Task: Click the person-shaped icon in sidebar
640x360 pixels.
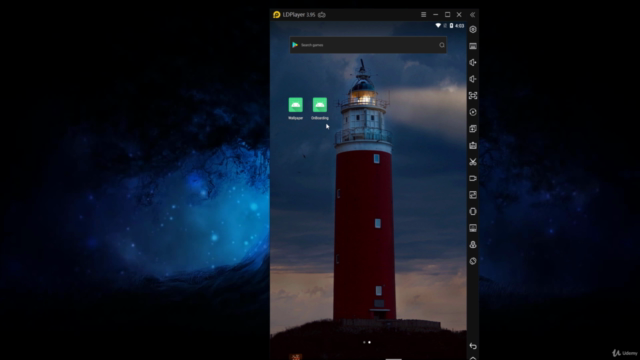Action: 473,244
